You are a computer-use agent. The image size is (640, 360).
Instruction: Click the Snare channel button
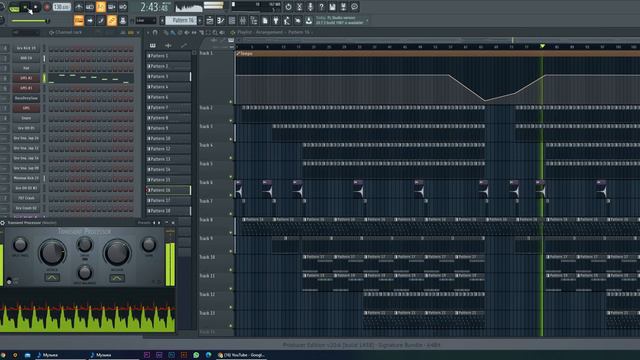(x=26, y=118)
